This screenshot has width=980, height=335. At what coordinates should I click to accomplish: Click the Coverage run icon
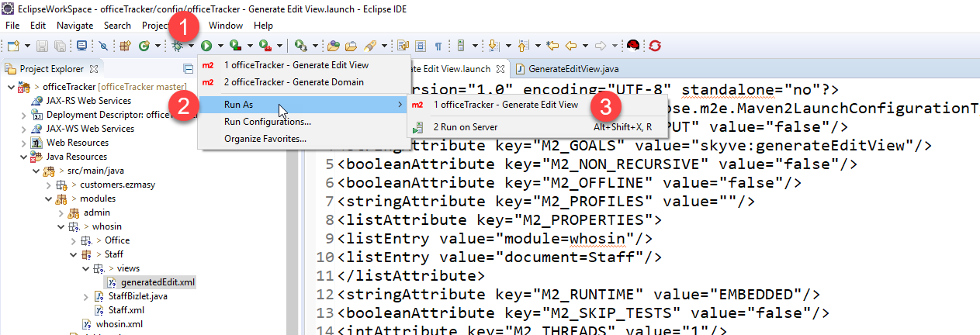[x=235, y=46]
